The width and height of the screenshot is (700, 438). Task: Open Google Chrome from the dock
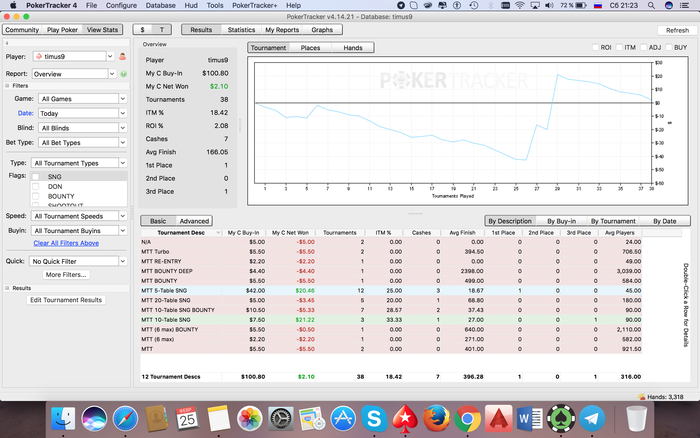tap(467, 419)
